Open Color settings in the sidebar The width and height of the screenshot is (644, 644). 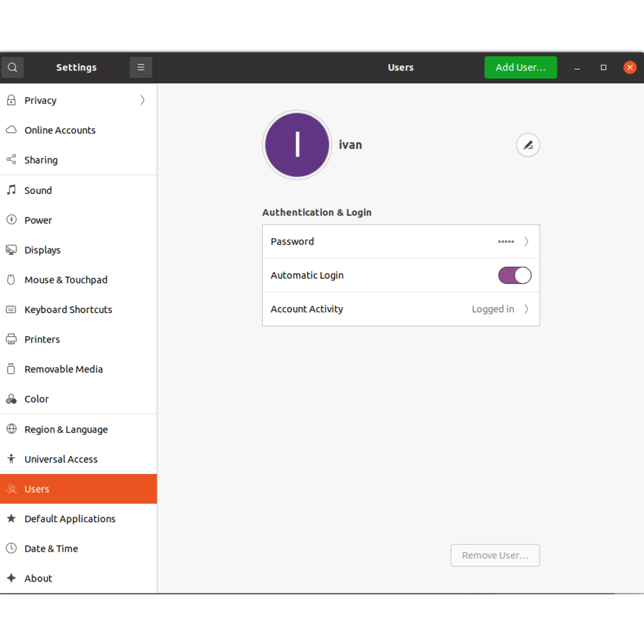pos(37,399)
